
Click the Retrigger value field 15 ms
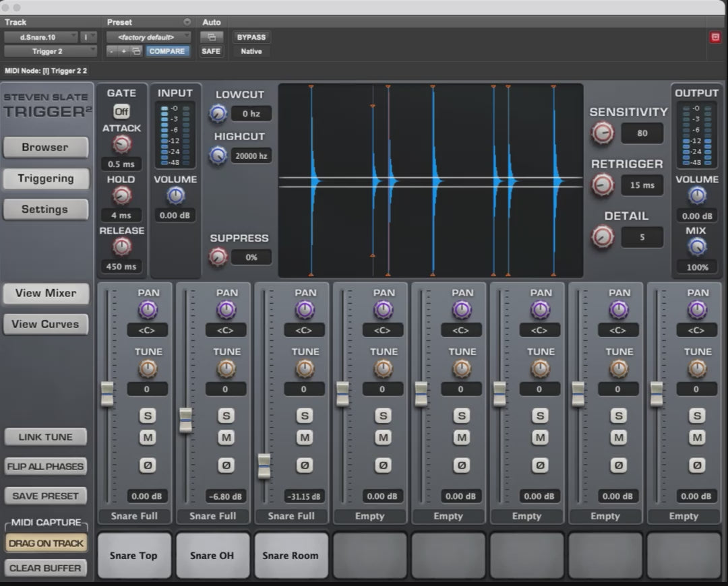tap(642, 185)
